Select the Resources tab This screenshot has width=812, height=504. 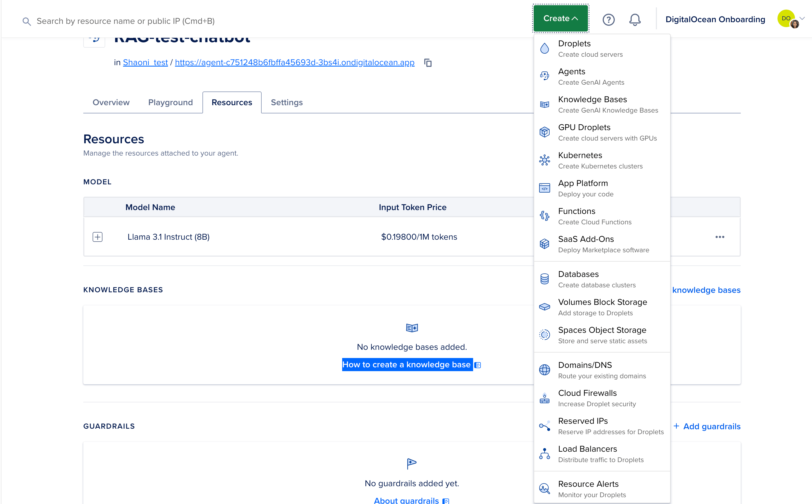(x=232, y=102)
